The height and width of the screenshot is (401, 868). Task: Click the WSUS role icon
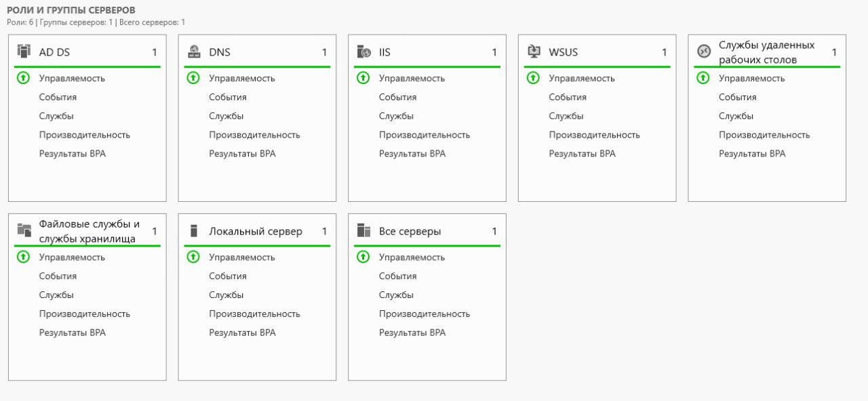point(534,51)
